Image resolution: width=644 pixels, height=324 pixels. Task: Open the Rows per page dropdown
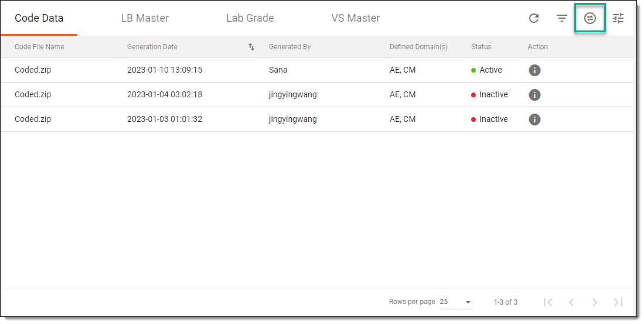tap(456, 302)
